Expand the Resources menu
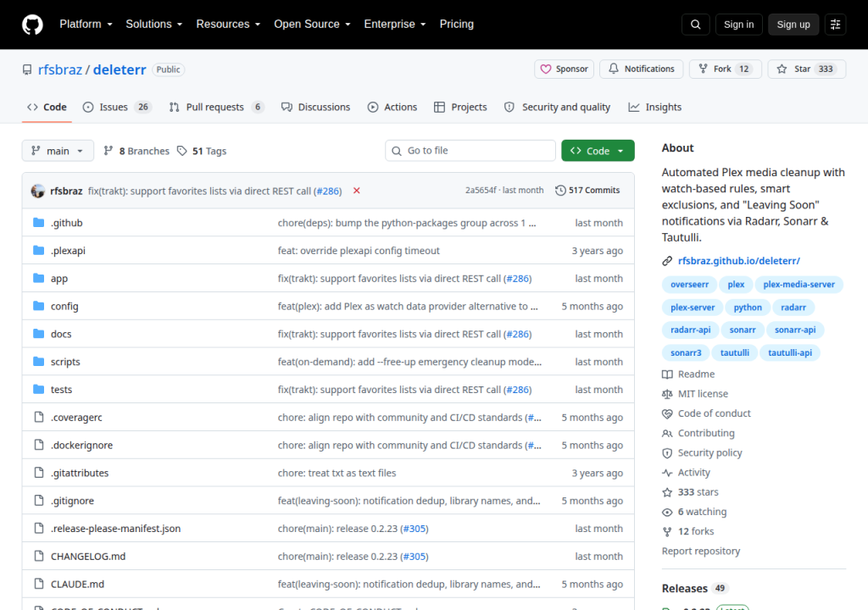 point(228,25)
